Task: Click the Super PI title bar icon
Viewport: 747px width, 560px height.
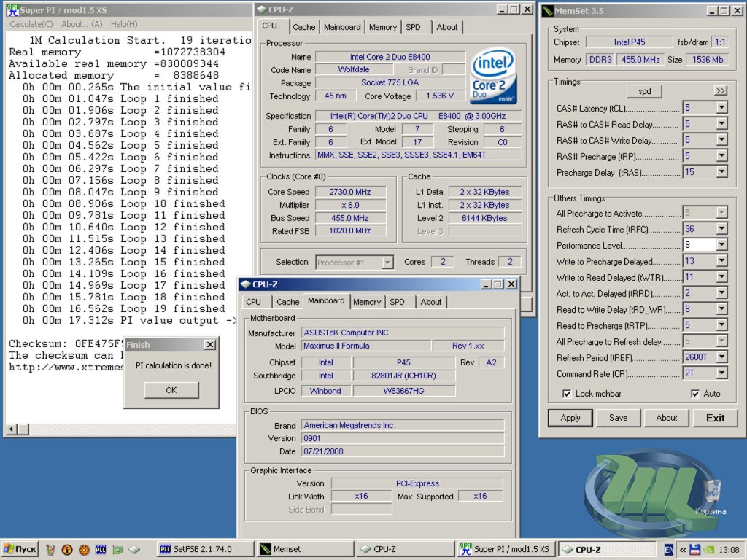Action: click(13, 10)
